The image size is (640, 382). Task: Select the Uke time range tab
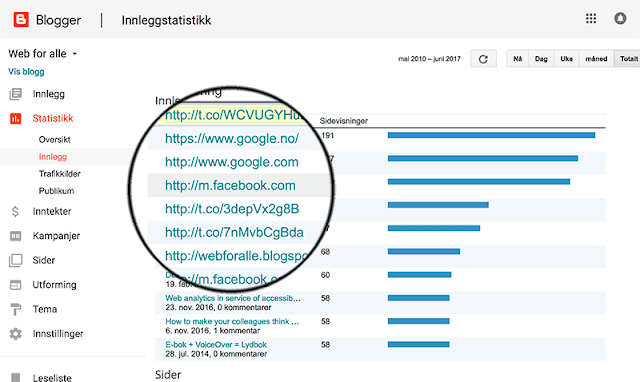coord(566,59)
